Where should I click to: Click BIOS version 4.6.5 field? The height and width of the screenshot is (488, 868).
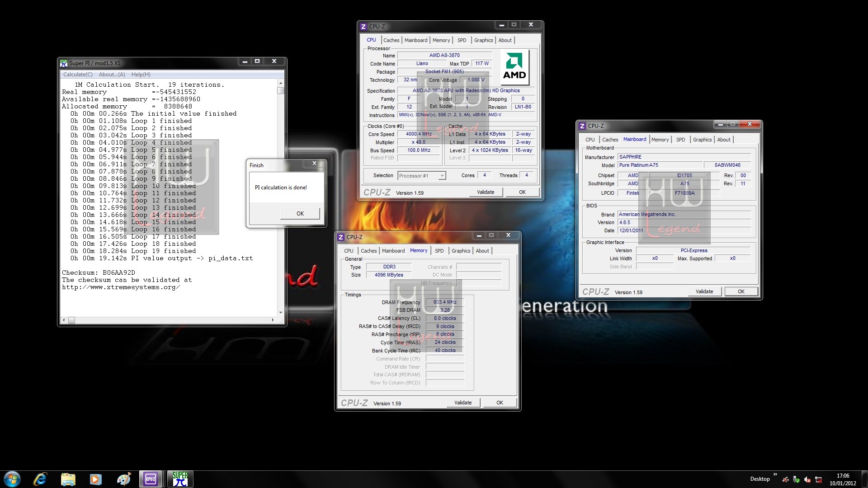pyautogui.click(x=684, y=223)
